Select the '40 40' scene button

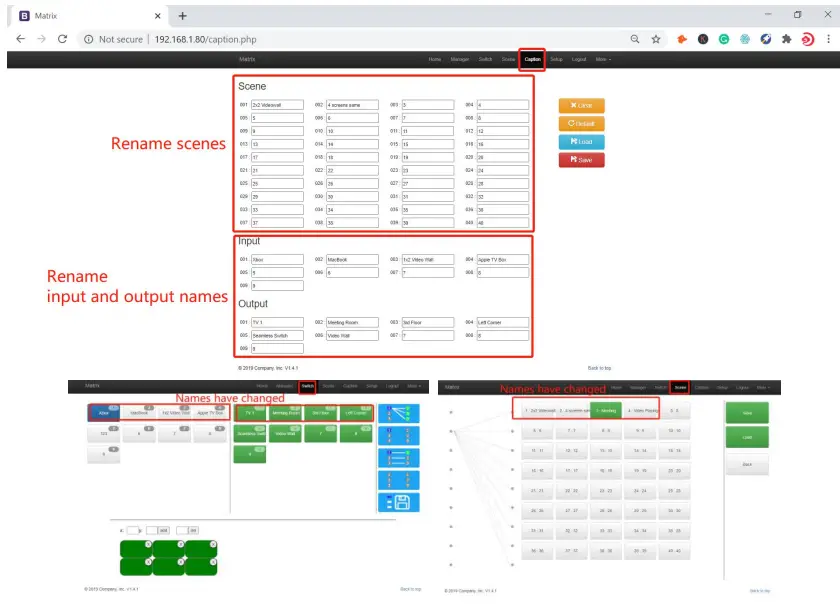[x=674, y=551]
